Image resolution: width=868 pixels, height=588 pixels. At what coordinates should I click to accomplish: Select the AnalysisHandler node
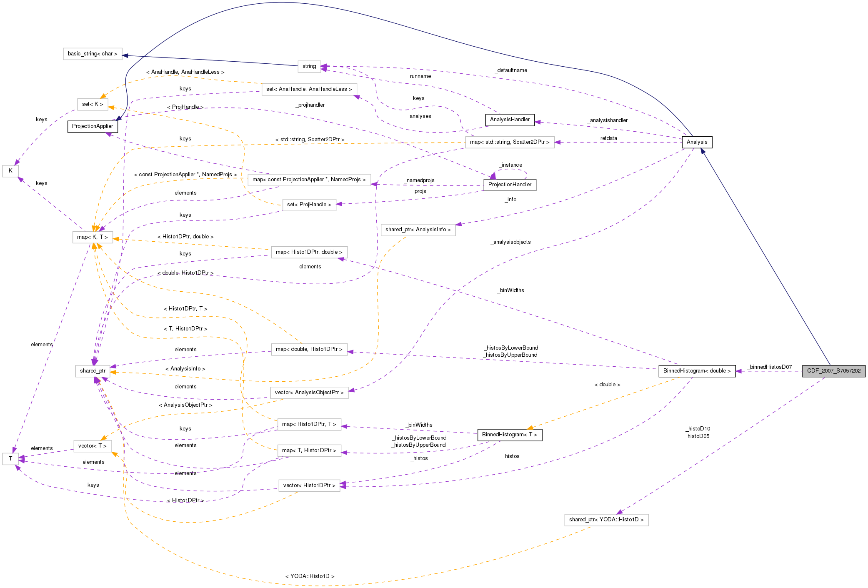coord(510,120)
